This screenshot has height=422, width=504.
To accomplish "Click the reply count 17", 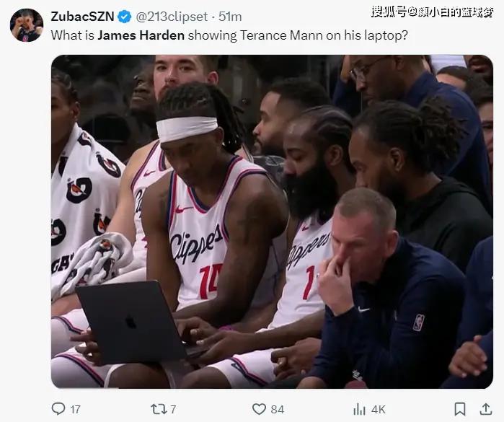I will pyautogui.click(x=75, y=410).
